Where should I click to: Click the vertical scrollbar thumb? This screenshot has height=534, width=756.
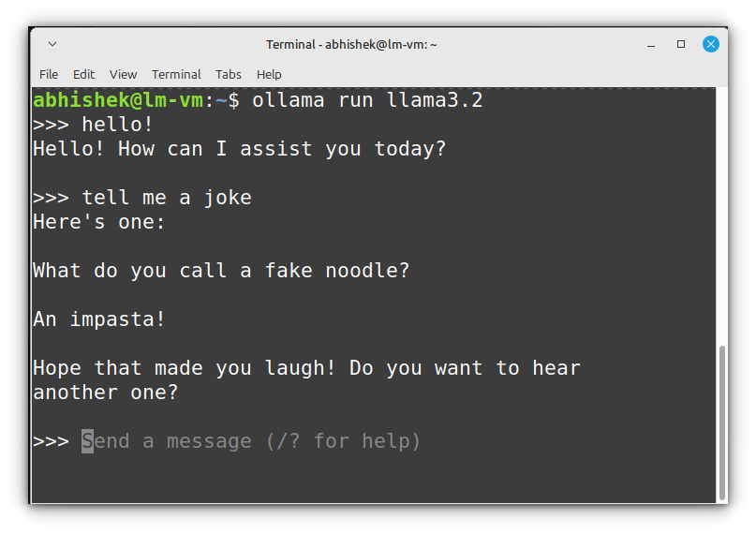pos(721,422)
